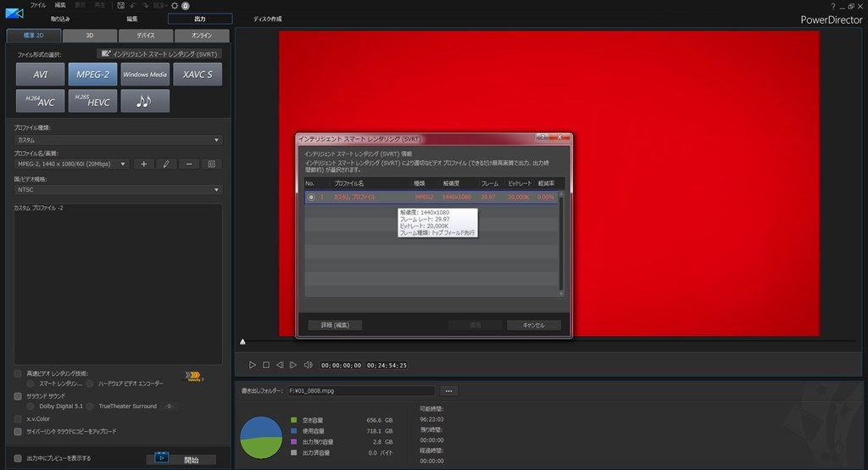Click the preview timeline position marker
Viewport: 868px width, 470px height.
pos(242,342)
